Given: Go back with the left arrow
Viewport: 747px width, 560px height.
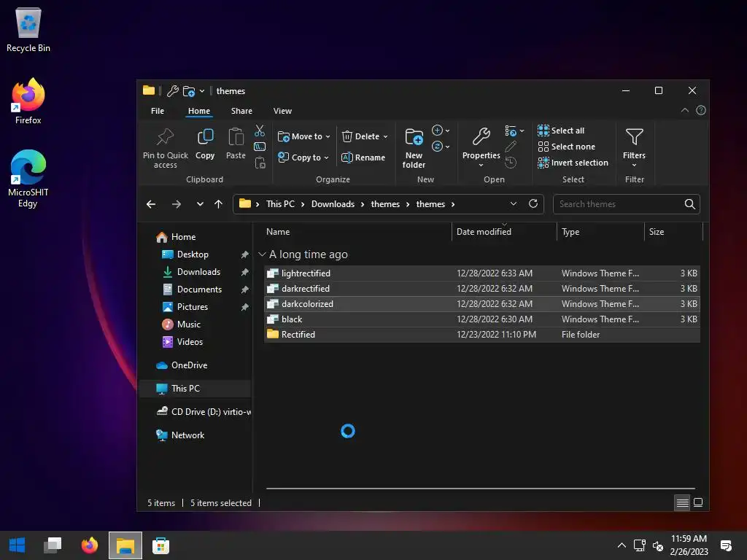Looking at the screenshot, I should [151, 204].
